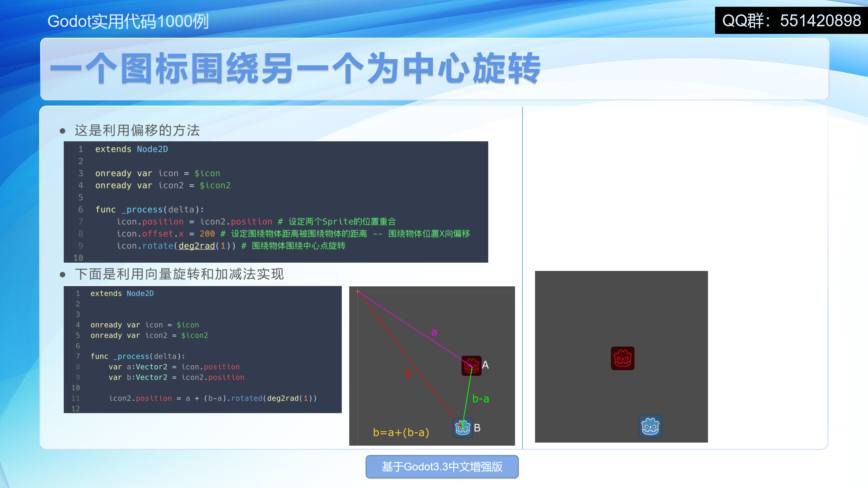Click the bullet text 这是利用偏移的方法
Image resolution: width=868 pixels, height=488 pixels.
pyautogui.click(x=137, y=130)
